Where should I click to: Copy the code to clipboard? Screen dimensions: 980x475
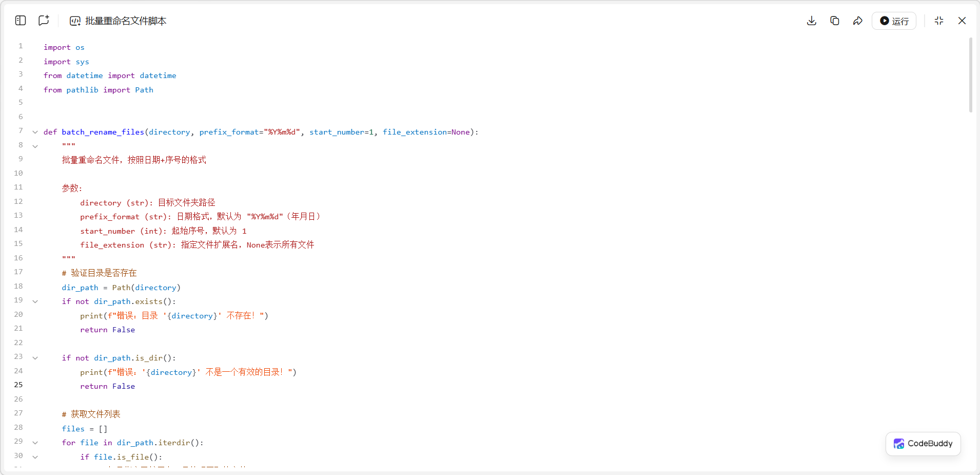coord(834,21)
